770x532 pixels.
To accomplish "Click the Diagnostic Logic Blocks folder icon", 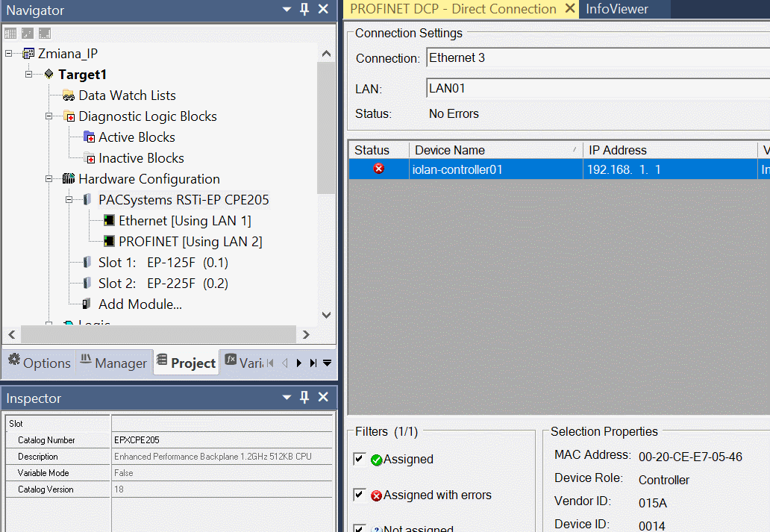I will click(69, 116).
